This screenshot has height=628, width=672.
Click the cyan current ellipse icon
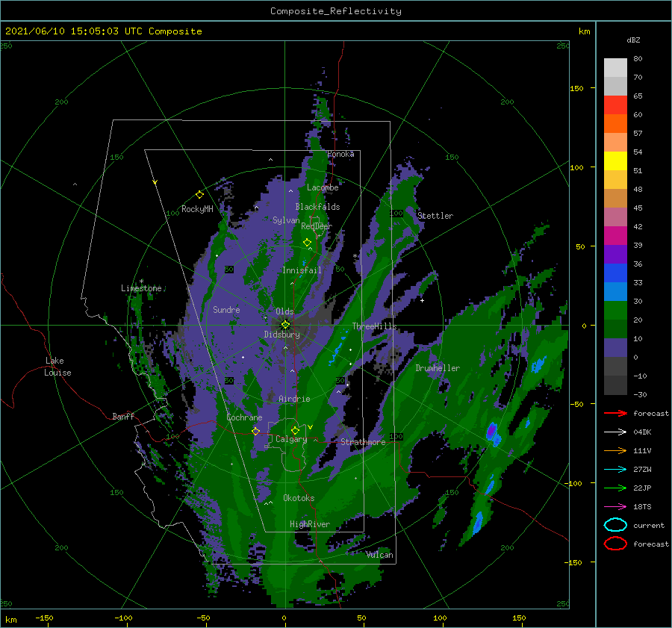point(615,525)
